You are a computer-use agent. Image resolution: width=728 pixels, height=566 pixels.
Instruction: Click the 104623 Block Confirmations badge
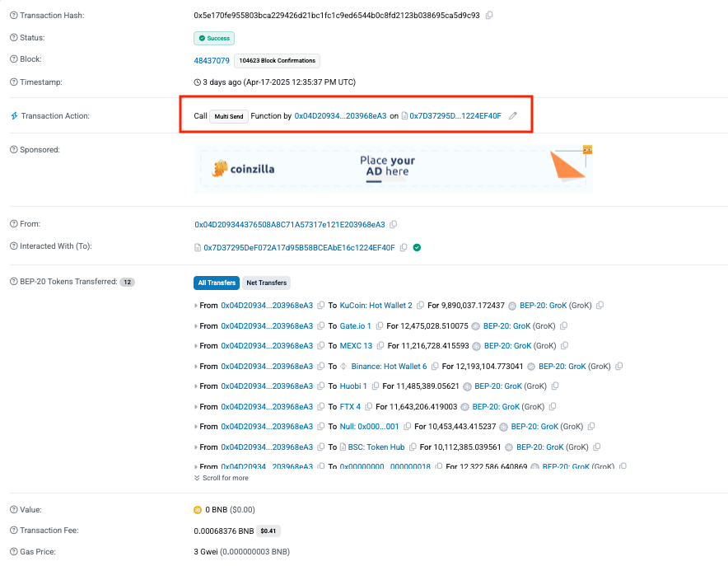(276, 60)
